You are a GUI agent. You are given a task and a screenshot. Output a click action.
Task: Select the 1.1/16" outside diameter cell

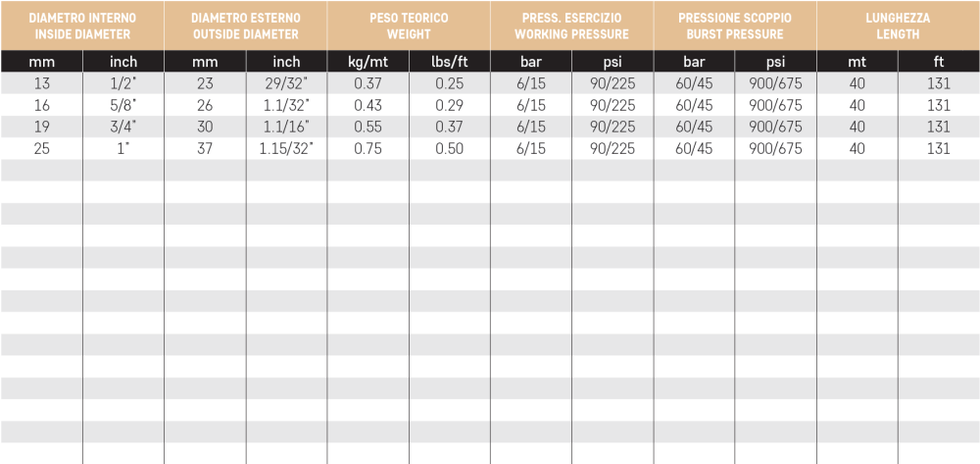click(286, 127)
